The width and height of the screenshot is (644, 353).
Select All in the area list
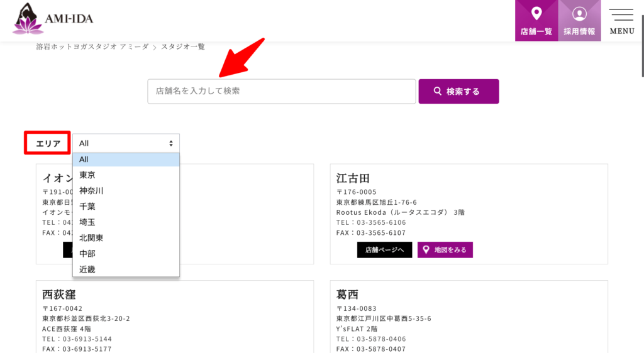click(126, 160)
